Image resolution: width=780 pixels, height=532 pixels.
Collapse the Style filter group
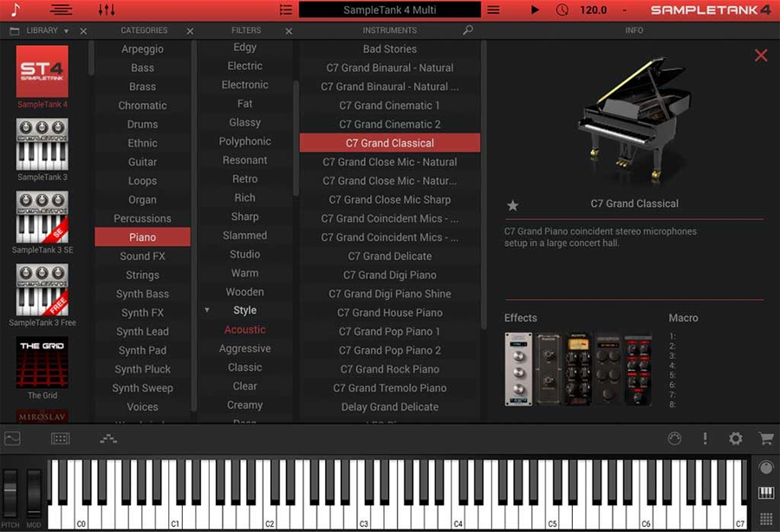pyautogui.click(x=207, y=310)
